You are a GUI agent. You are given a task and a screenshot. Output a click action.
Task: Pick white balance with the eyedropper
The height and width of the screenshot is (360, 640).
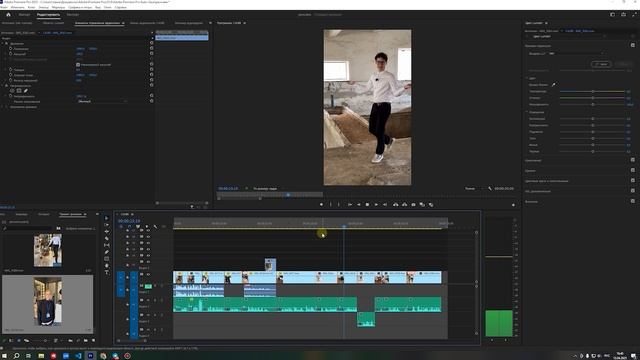click(x=553, y=85)
